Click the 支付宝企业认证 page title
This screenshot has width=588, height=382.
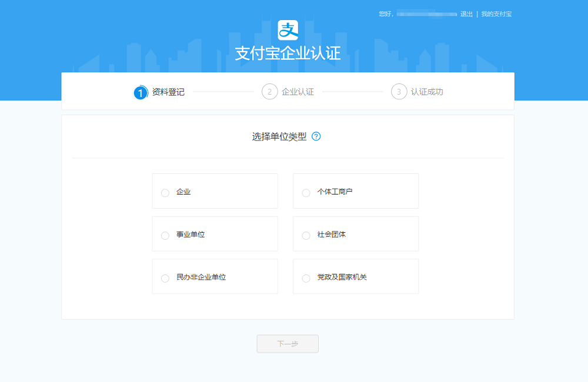coord(288,53)
